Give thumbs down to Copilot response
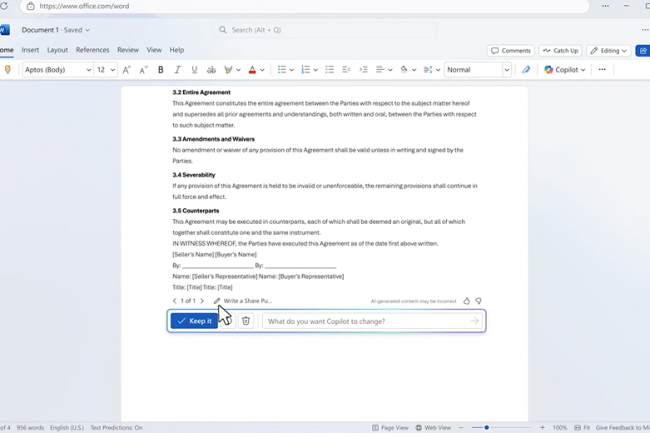Viewport: 650px width, 433px height. tap(479, 301)
